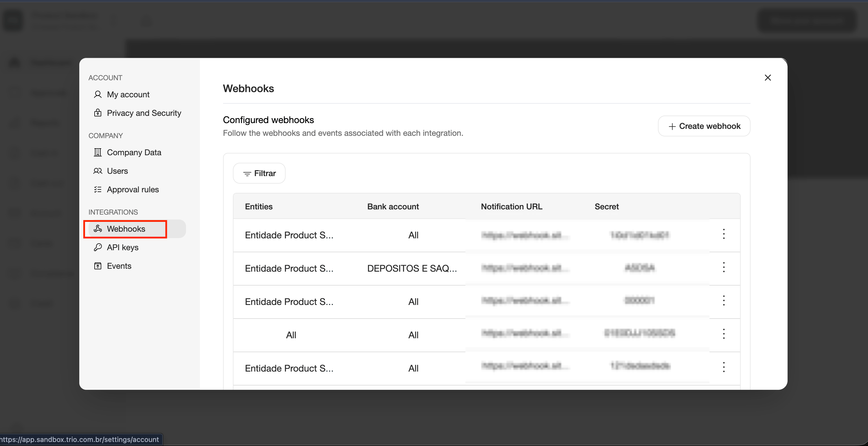Image resolution: width=868 pixels, height=446 pixels.
Task: Click the My account person icon
Action: pyautogui.click(x=98, y=94)
